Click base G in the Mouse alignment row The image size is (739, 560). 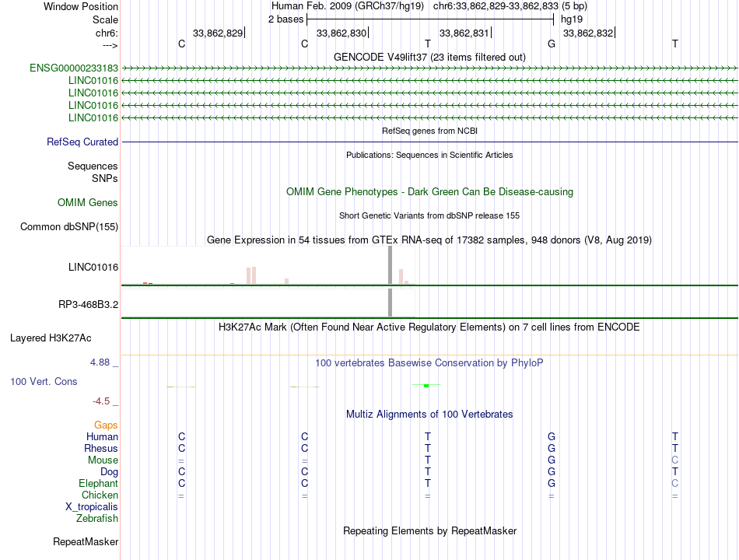(552, 460)
